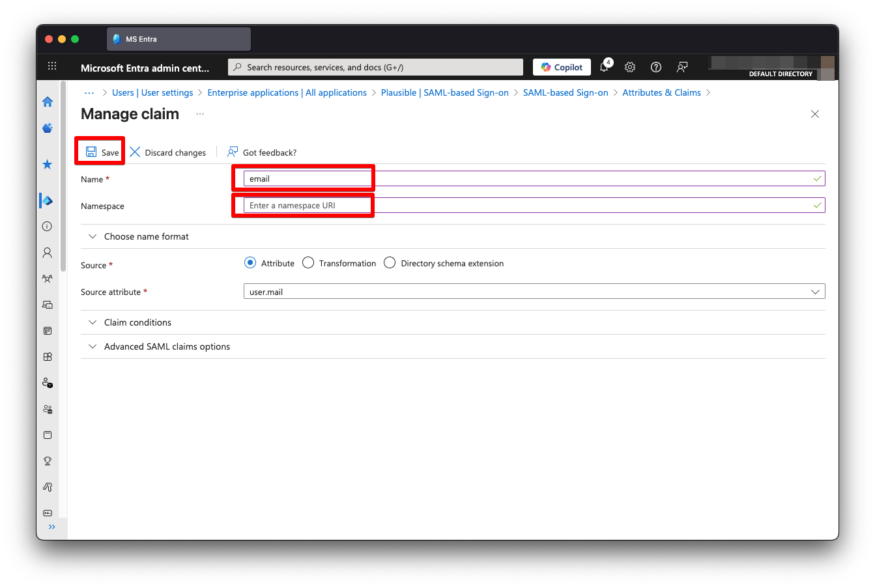
Task: Open the Favorites star icon in sidebar
Action: 48,164
